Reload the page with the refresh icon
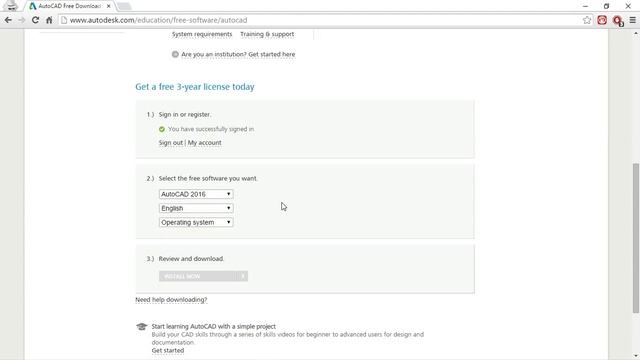Image resolution: width=640 pixels, height=360 pixels. [36, 20]
